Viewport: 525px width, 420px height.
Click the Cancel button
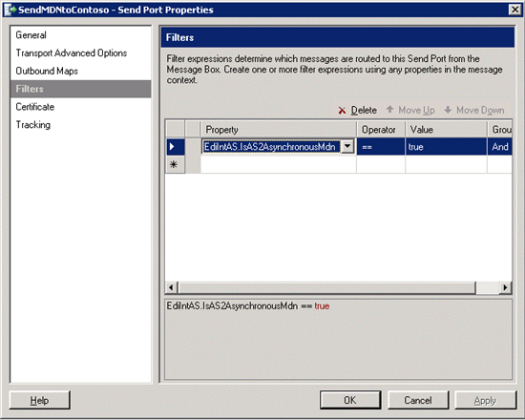point(418,400)
